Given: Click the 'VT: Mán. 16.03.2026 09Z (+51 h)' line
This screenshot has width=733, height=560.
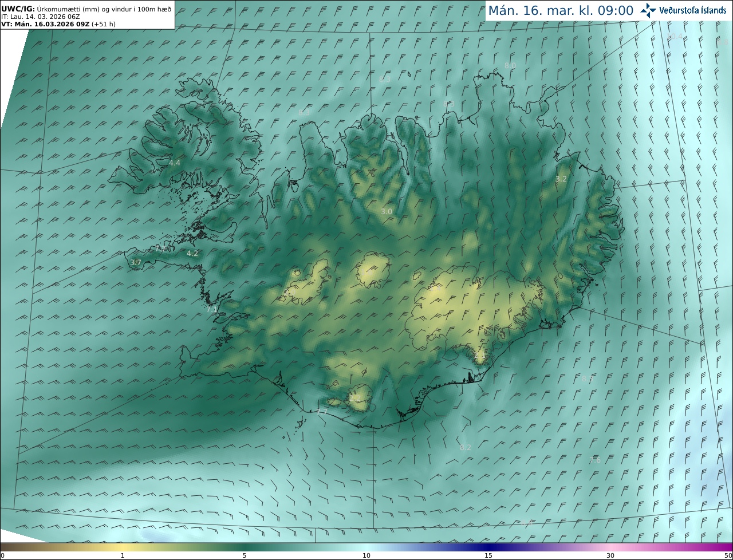Looking at the screenshot, I should tap(58, 24).
